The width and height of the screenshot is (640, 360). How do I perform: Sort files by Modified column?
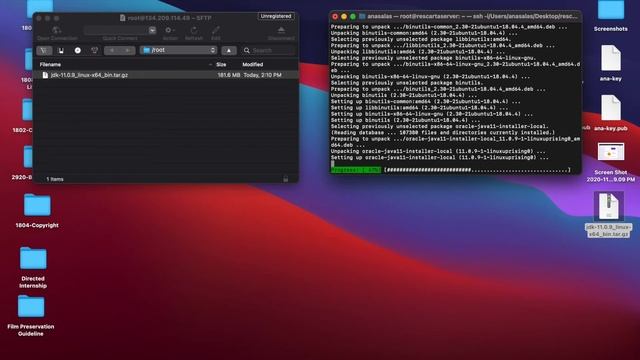[x=253, y=64]
